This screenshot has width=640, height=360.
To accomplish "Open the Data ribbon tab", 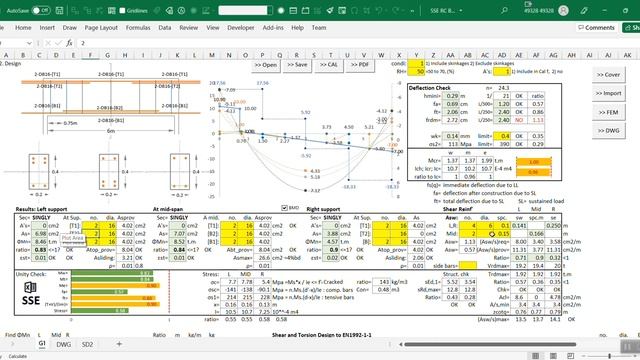I will click(x=164, y=28).
